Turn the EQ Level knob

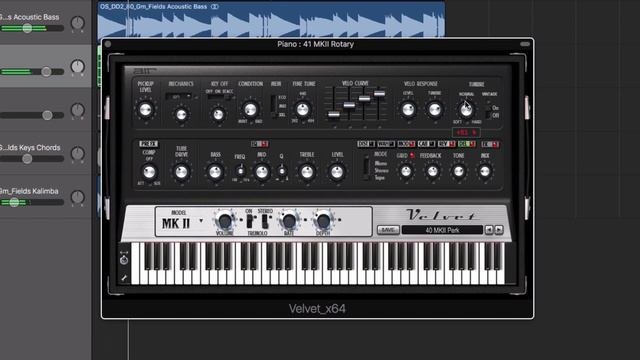click(x=337, y=172)
